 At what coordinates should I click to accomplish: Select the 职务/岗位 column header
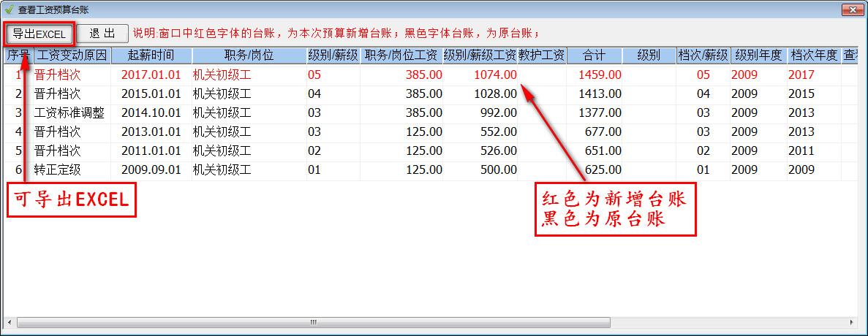point(249,56)
